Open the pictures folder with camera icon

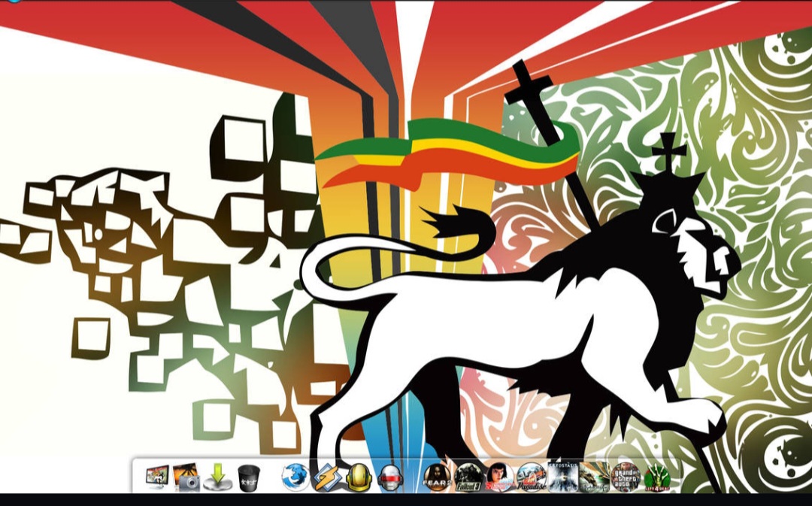click(186, 477)
